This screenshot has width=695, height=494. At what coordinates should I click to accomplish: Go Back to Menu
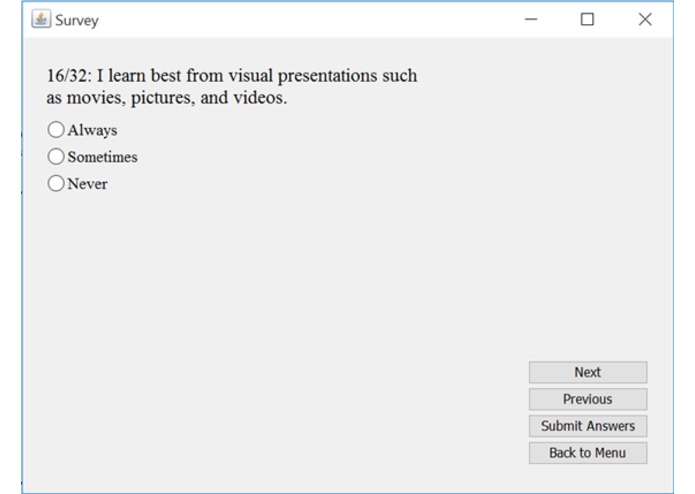[588, 453]
